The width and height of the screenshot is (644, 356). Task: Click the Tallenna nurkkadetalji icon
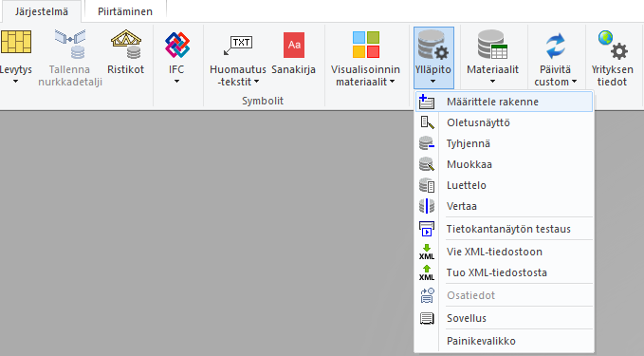click(x=70, y=44)
